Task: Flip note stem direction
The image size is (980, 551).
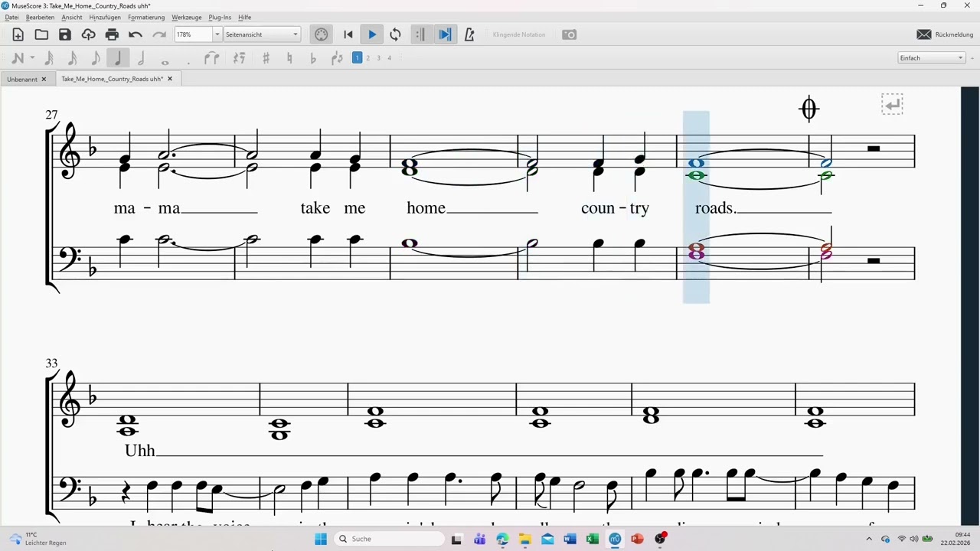Action: (336, 58)
